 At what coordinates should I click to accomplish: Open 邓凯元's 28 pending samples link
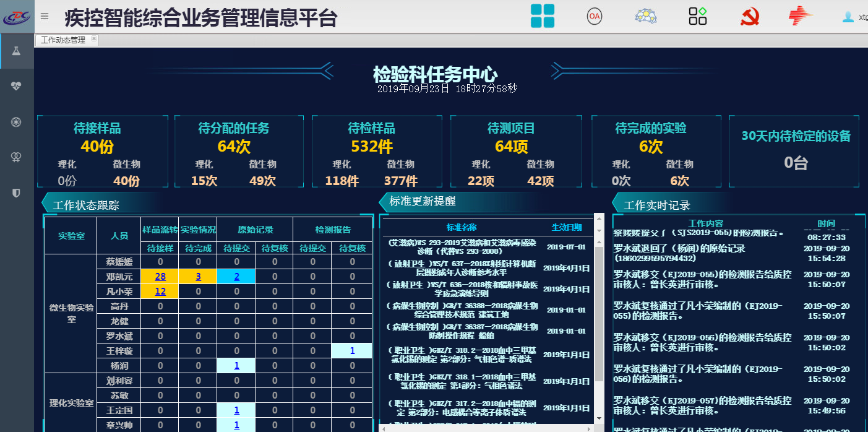click(x=160, y=277)
